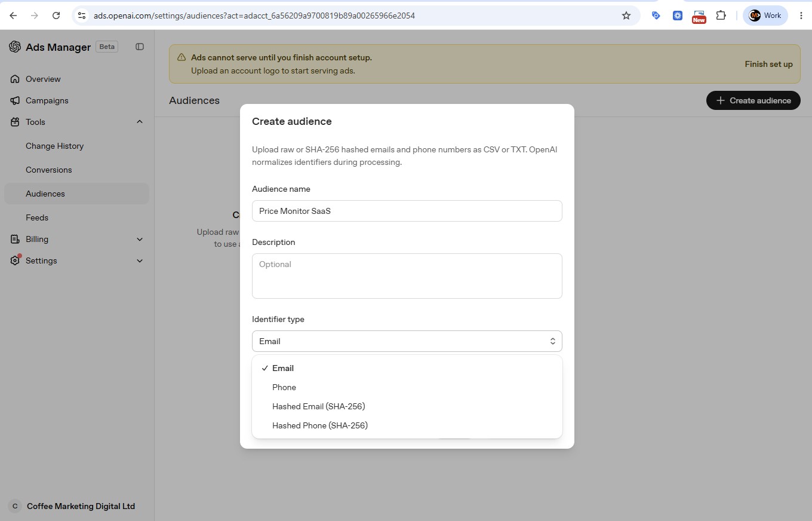Collapse the Tools section

(140, 122)
